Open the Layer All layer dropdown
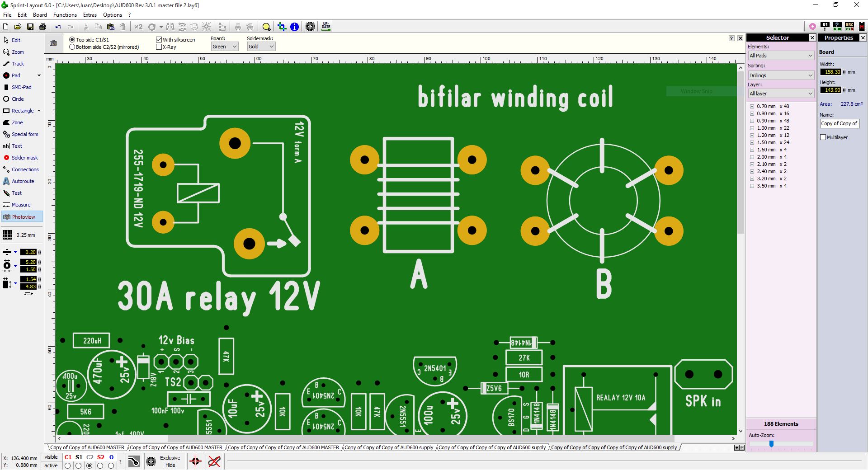The height and width of the screenshot is (470, 868). point(781,94)
